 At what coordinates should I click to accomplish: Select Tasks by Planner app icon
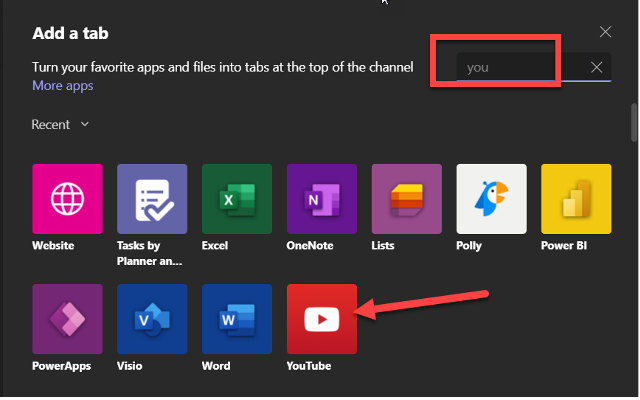(x=152, y=199)
